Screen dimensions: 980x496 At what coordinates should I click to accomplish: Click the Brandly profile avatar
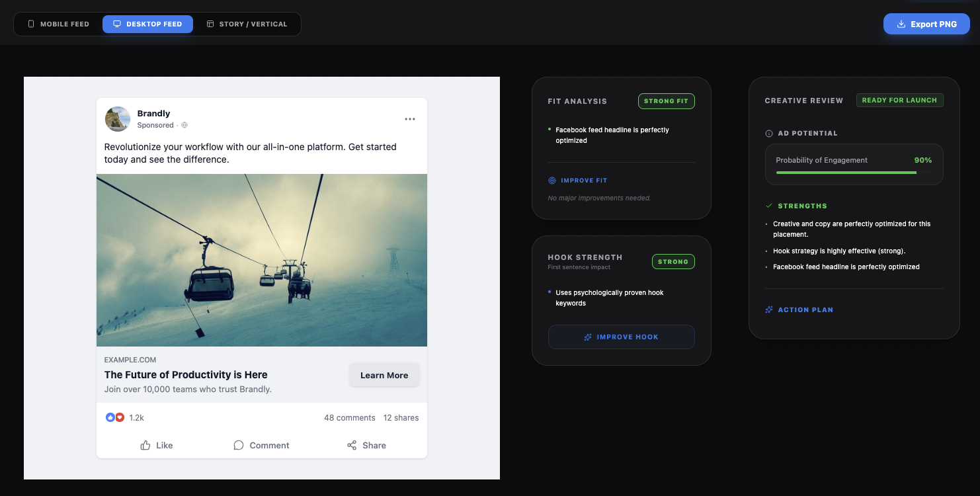coord(118,119)
